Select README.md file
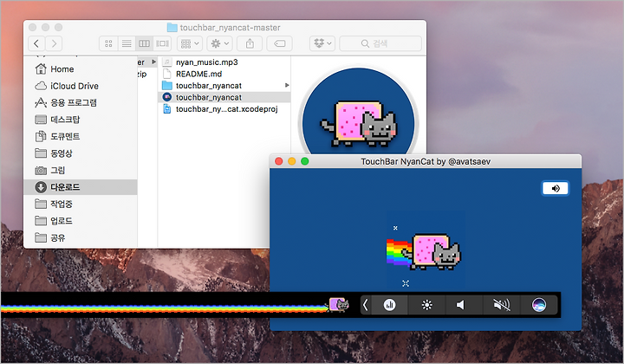Screen dimensions: 624x364 pyautogui.click(x=224, y=74)
